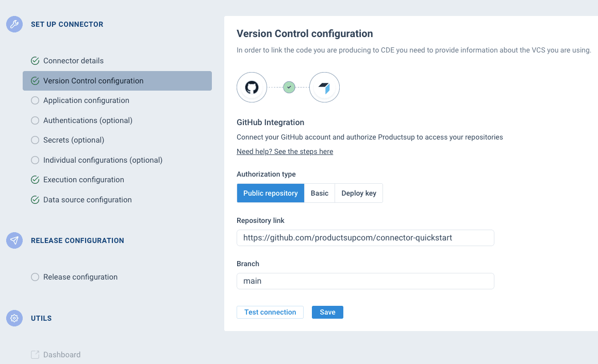Switch to the Deploy key tab

click(x=358, y=193)
